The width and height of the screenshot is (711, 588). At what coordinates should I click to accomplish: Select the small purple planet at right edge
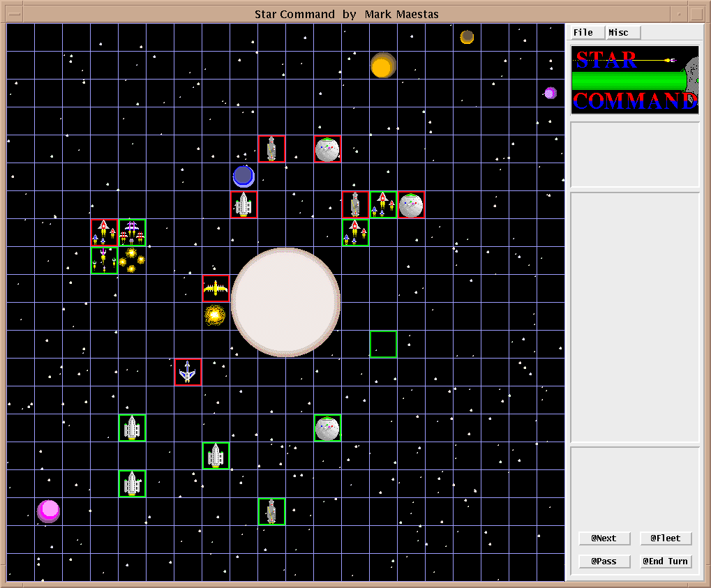point(551,93)
